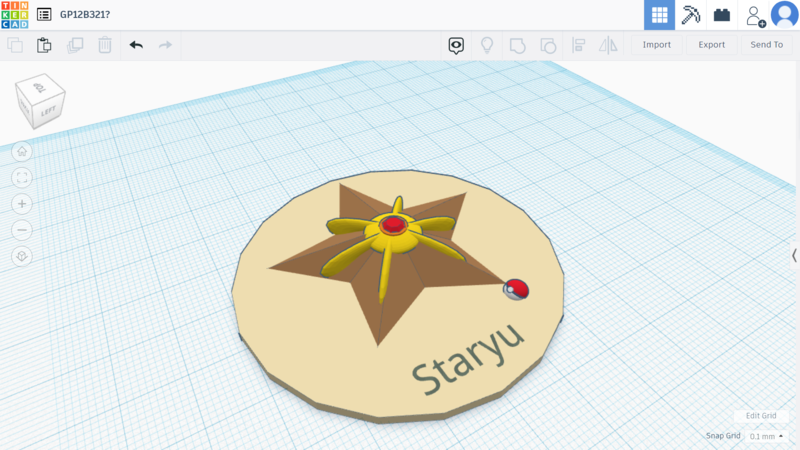Click the view cube LEFT face

click(49, 111)
